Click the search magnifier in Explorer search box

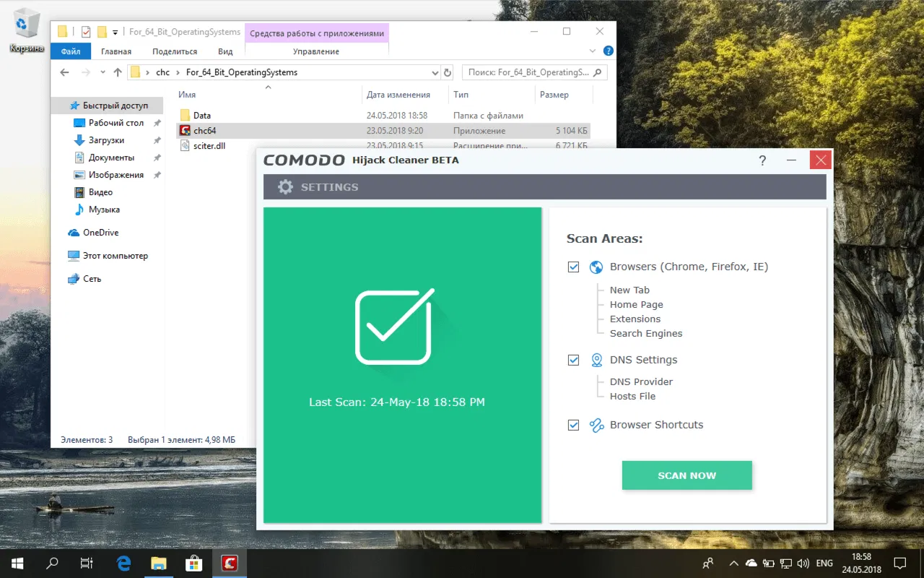point(598,72)
